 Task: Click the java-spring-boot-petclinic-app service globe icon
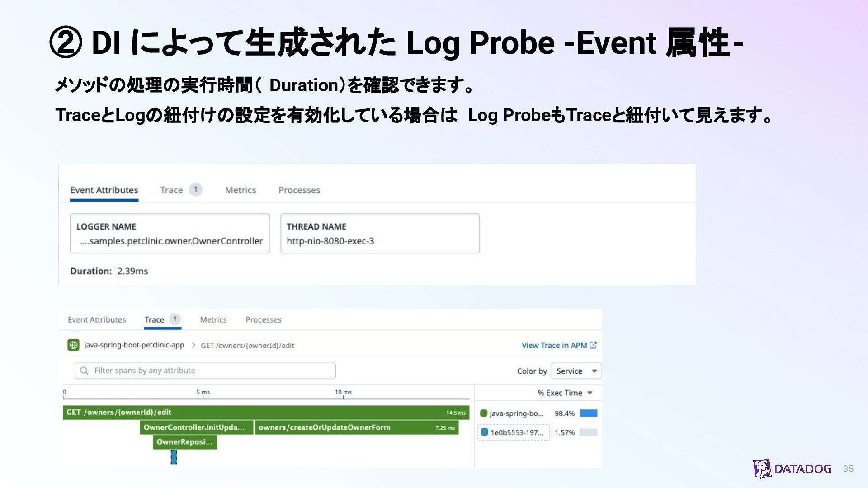coord(73,345)
